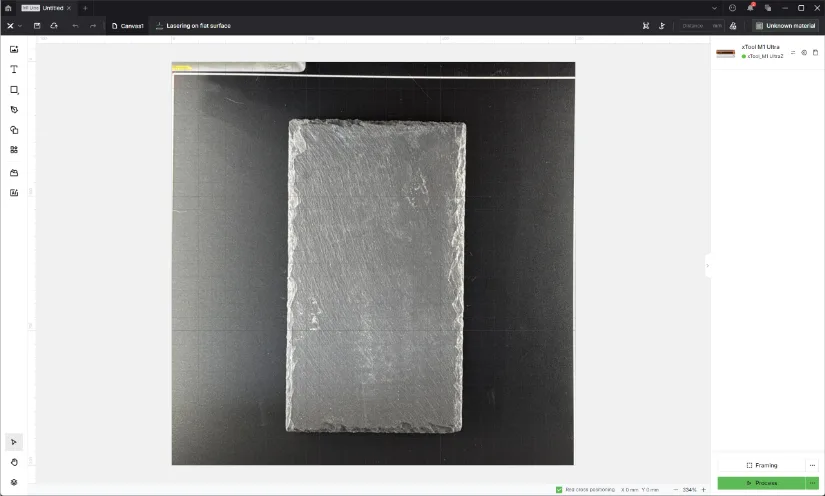Click the green Process button
Image resolution: width=825 pixels, height=496 pixels.
[x=761, y=483]
